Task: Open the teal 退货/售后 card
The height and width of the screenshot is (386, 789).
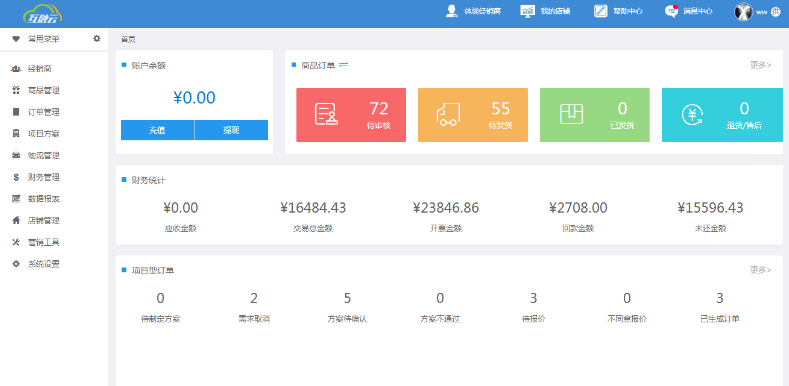Action: point(722,115)
